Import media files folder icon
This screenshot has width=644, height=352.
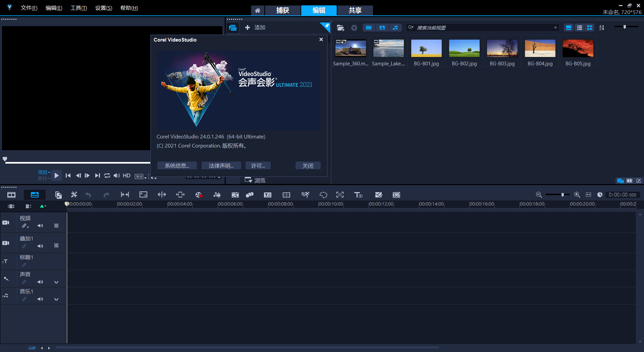point(340,28)
